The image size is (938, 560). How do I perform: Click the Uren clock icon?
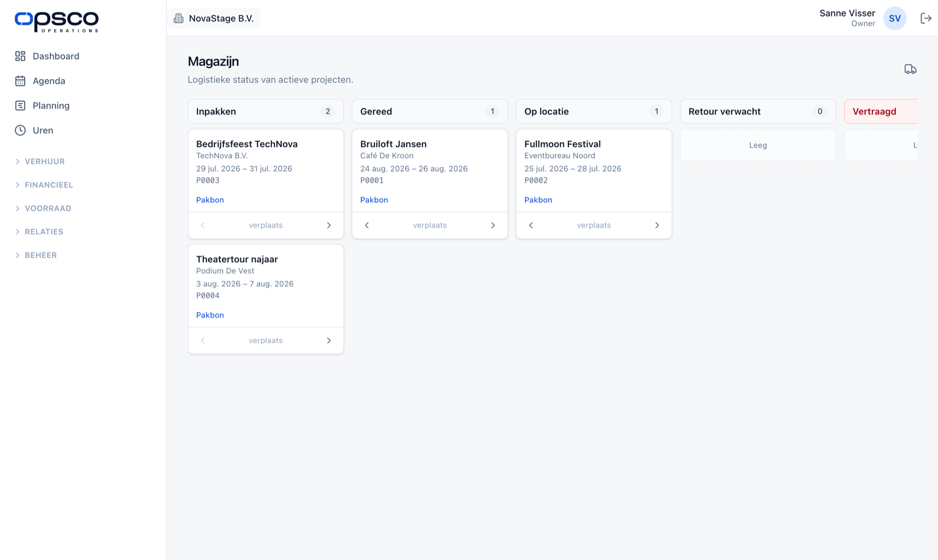[x=20, y=130]
